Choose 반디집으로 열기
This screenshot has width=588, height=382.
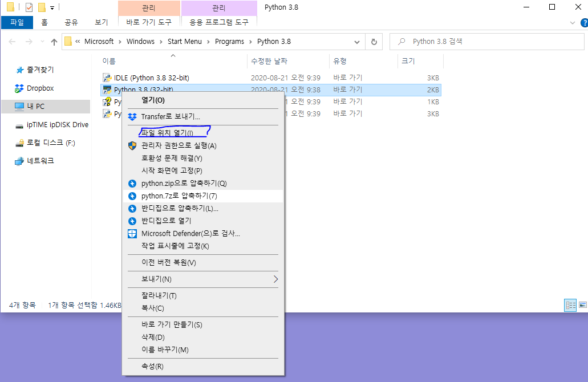pyautogui.click(x=203, y=221)
